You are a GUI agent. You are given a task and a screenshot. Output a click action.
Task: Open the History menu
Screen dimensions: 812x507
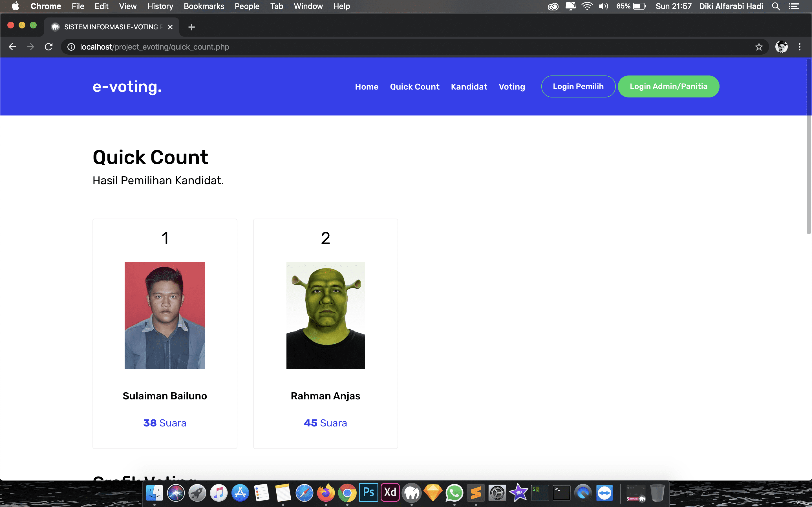coord(160,6)
